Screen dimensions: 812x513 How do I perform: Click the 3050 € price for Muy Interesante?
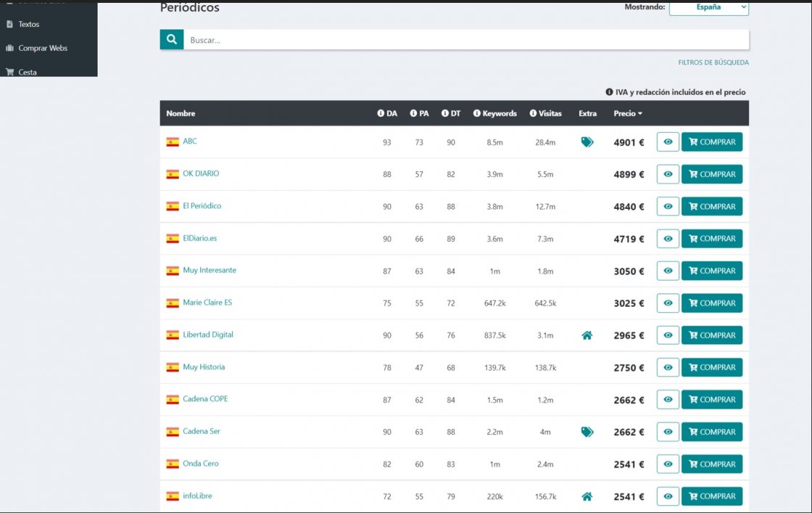(x=629, y=271)
